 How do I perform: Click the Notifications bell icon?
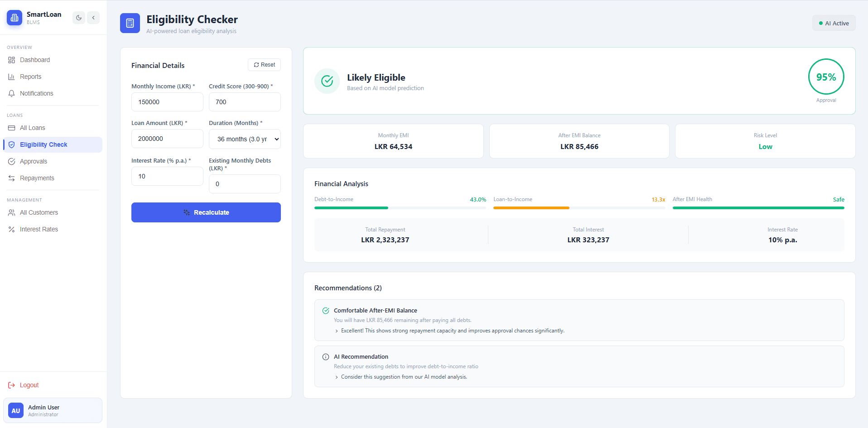click(x=12, y=93)
